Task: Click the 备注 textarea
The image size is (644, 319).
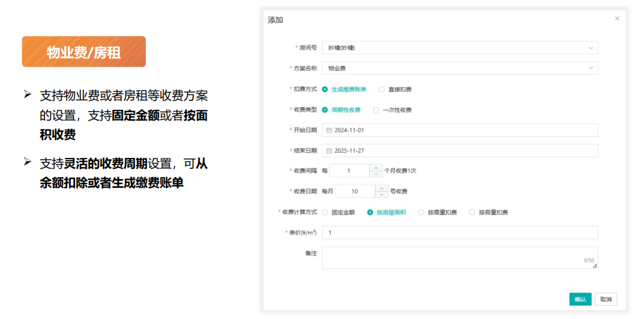Action: [460, 257]
